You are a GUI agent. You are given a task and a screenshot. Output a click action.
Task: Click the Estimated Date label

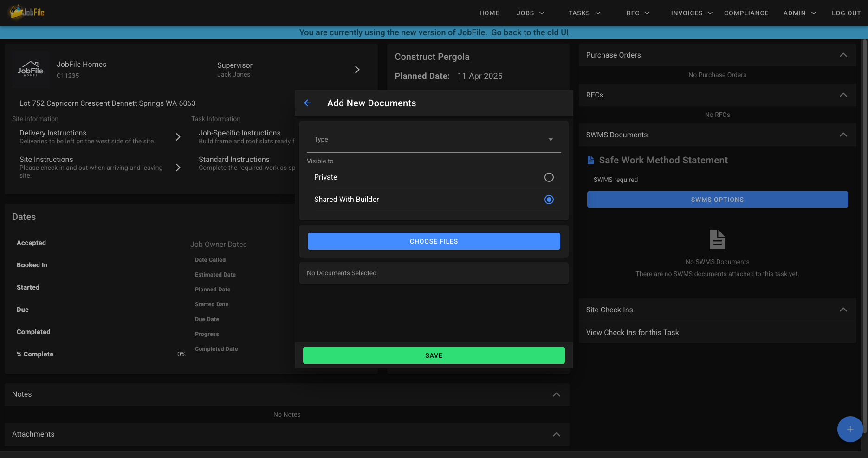pyautogui.click(x=215, y=275)
